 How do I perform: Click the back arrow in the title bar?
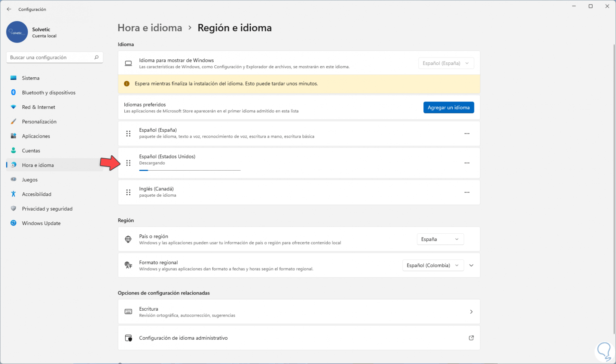pyautogui.click(x=9, y=9)
